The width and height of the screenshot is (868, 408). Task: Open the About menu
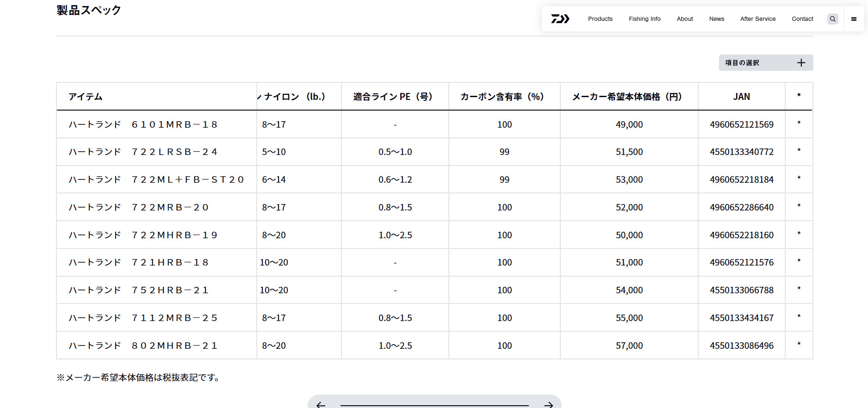(685, 19)
